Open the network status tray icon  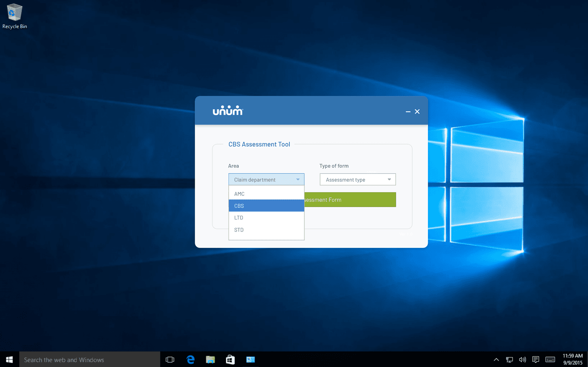(509, 360)
